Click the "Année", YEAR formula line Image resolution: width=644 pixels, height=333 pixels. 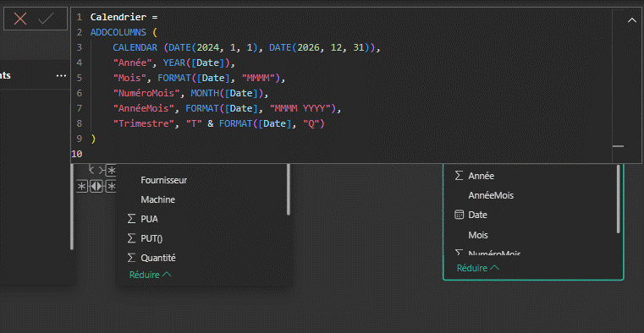(x=174, y=63)
